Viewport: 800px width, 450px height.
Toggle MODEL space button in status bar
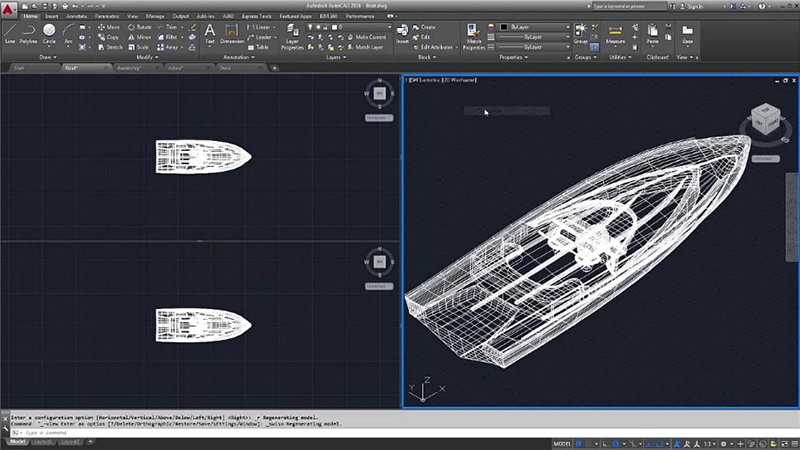point(562,444)
